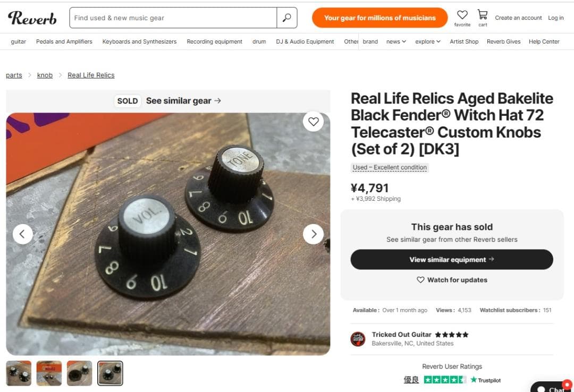The width and height of the screenshot is (574, 392).
Task: Click Tricked Out Guitar seller avatar
Action: 358,339
